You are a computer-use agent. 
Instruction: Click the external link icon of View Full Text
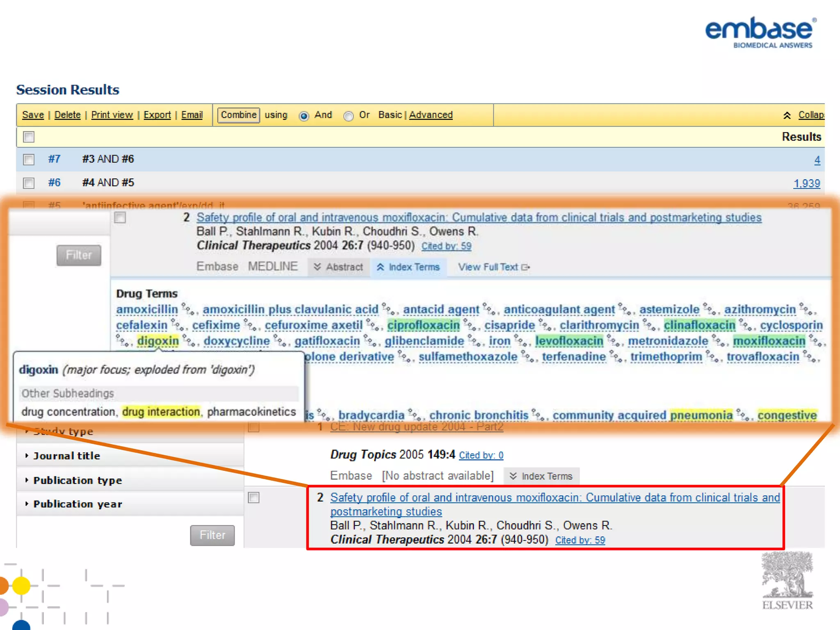525,267
